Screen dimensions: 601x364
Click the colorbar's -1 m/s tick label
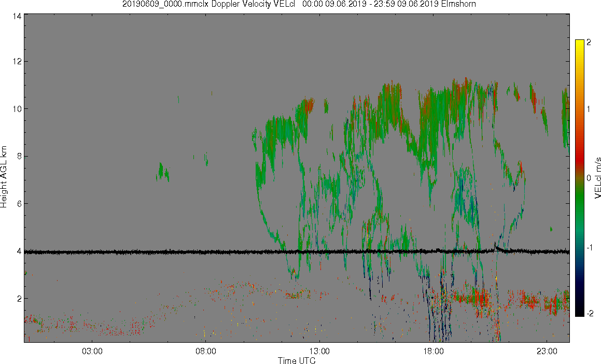(x=590, y=247)
